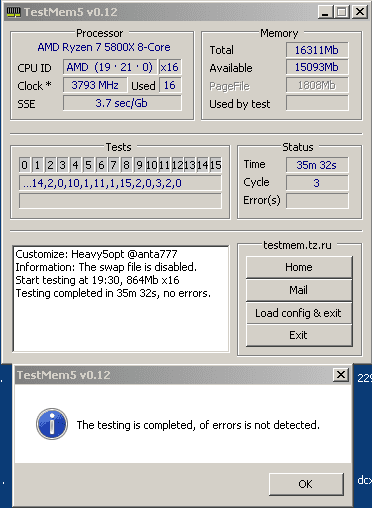This screenshot has height=508, width=372.
Task: Click the Exit button
Action: coord(299,335)
